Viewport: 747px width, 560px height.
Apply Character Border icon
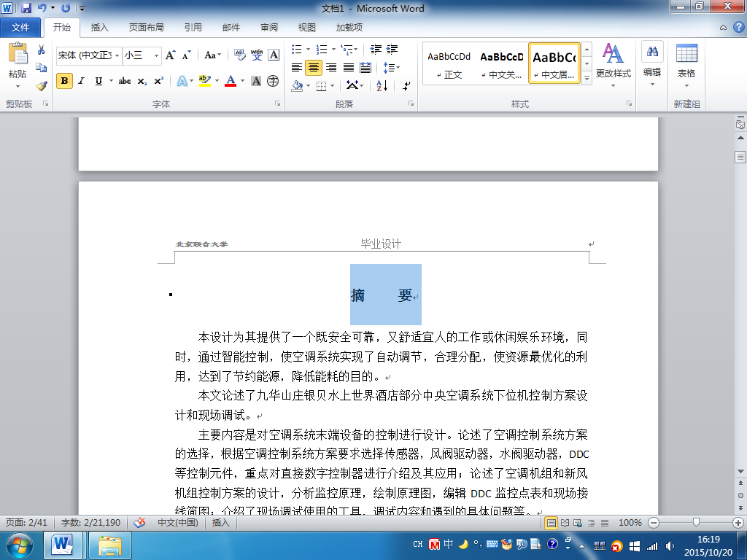click(x=274, y=55)
